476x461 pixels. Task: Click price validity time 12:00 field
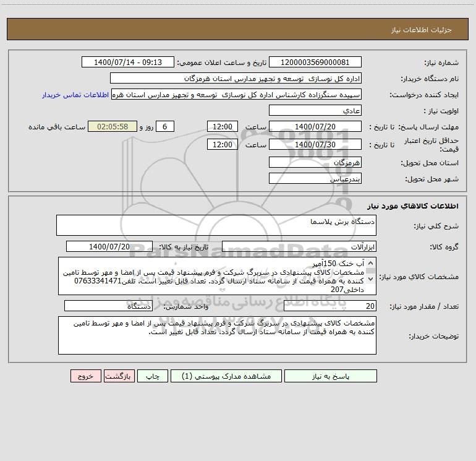222,145
